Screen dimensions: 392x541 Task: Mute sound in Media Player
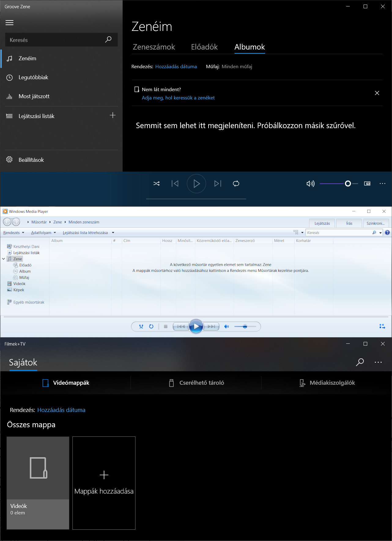pyautogui.click(x=226, y=326)
